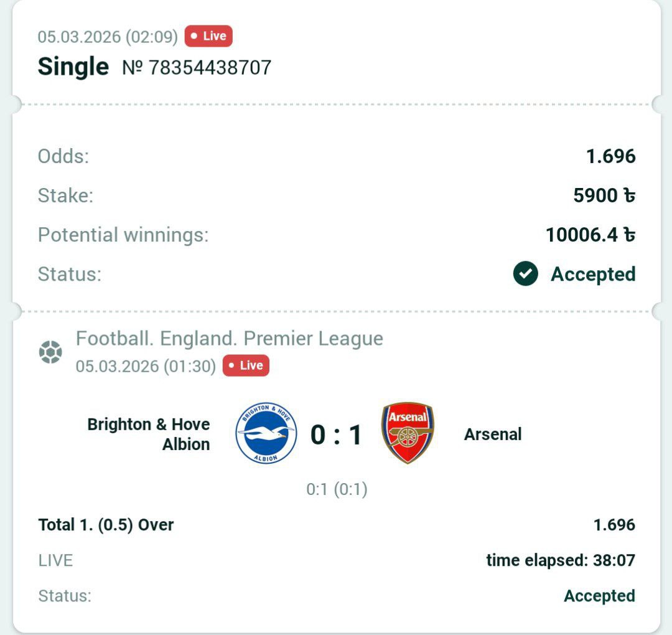The width and height of the screenshot is (672, 635).
Task: Click the Total 1. (0.5) Over selection
Action: [x=106, y=525]
